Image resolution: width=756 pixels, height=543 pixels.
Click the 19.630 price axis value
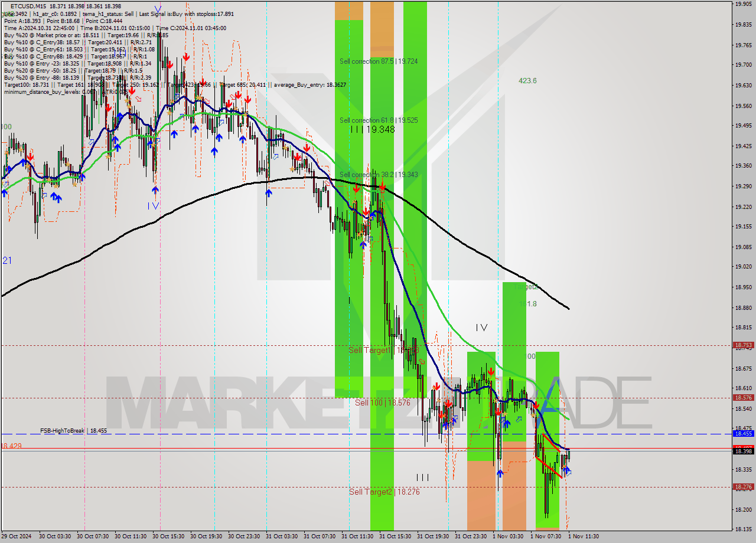point(742,86)
